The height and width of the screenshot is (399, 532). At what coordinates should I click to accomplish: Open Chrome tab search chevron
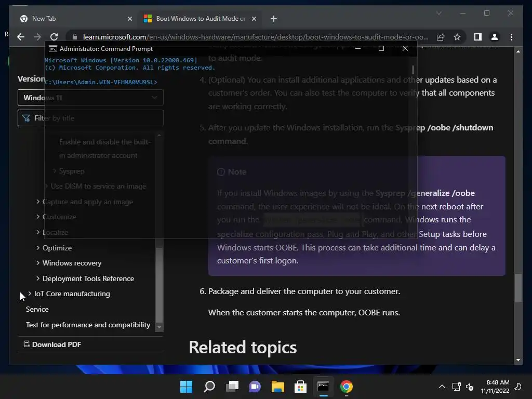coord(438,13)
